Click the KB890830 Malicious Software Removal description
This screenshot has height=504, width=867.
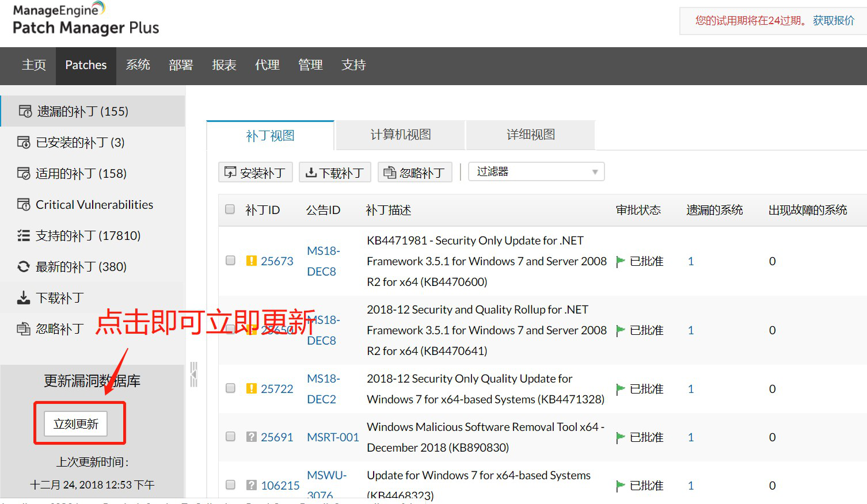click(x=485, y=437)
